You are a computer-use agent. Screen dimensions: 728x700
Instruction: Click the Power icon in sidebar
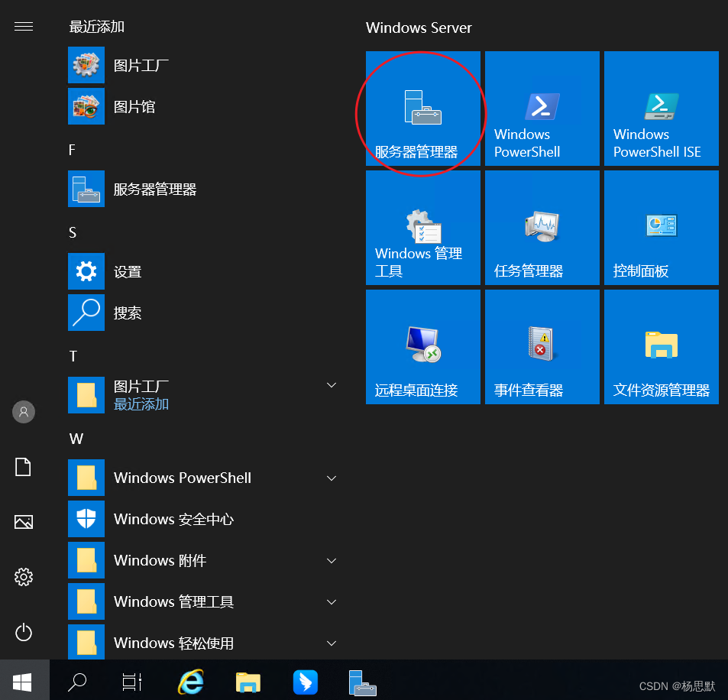tap(24, 632)
